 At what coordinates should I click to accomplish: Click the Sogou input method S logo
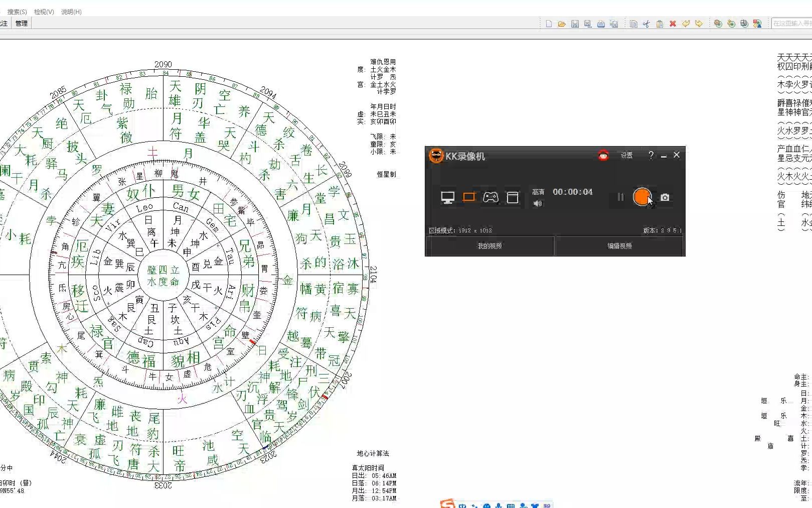click(447, 504)
